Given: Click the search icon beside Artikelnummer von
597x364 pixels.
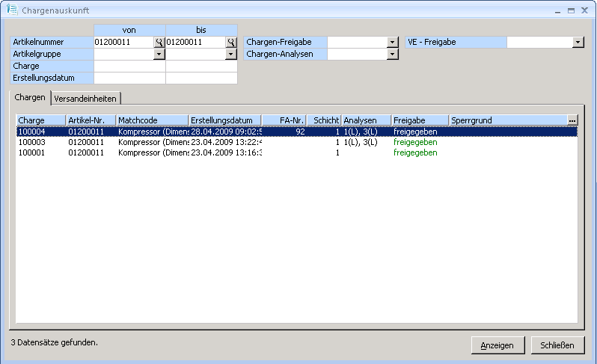Looking at the screenshot, I should [x=159, y=43].
